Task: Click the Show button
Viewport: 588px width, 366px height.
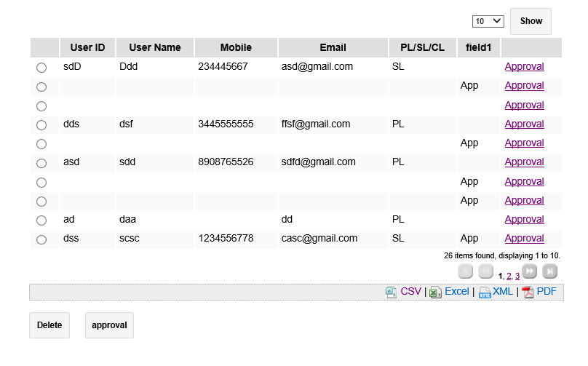Action: pyautogui.click(x=531, y=21)
